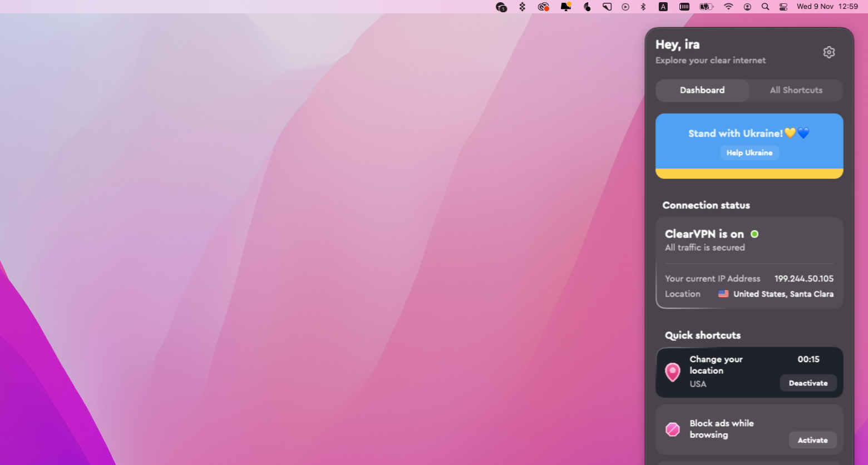Open the user account menu bar icon
The height and width of the screenshot is (465, 868).
[747, 7]
